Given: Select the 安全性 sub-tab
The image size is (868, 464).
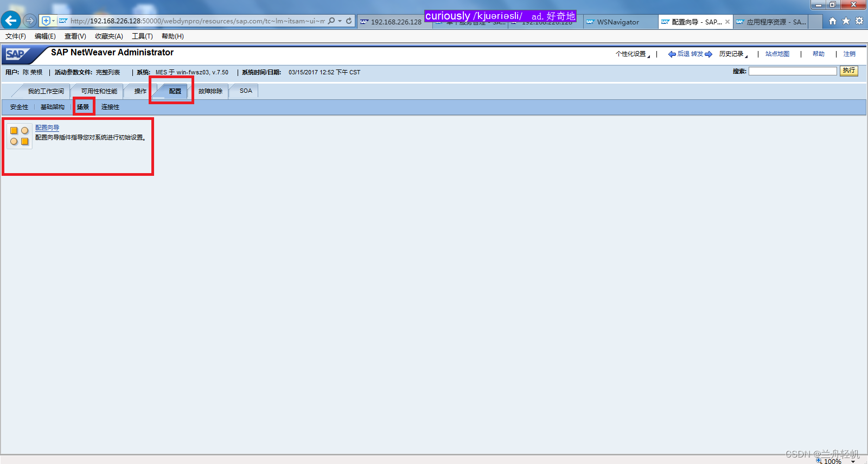Looking at the screenshot, I should [19, 107].
